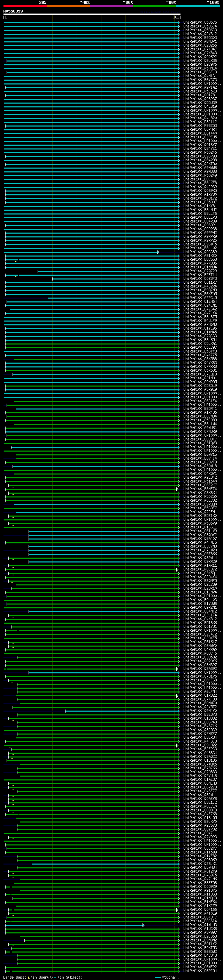Select the purple ~60% identity legend segment
The width and height of the screenshot is (223, 980).
coord(111,6)
